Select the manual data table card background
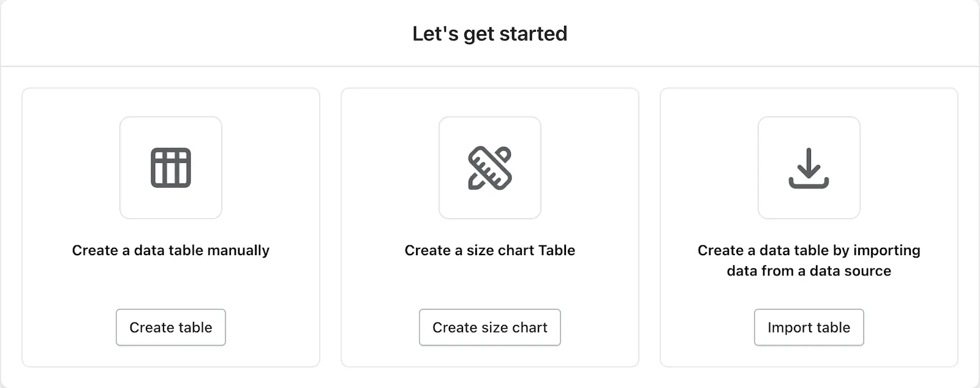The image size is (980, 388). (171, 285)
